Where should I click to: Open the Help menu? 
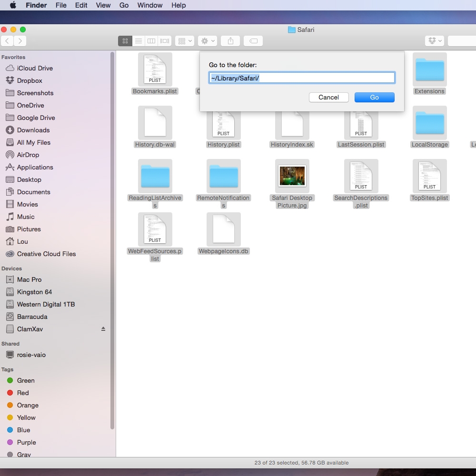(178, 5)
